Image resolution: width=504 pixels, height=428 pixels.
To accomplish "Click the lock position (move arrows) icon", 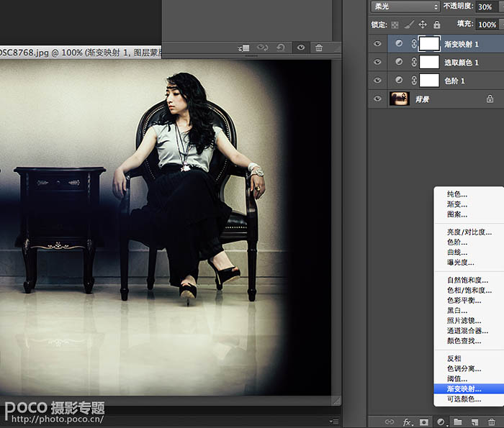I will [x=423, y=24].
